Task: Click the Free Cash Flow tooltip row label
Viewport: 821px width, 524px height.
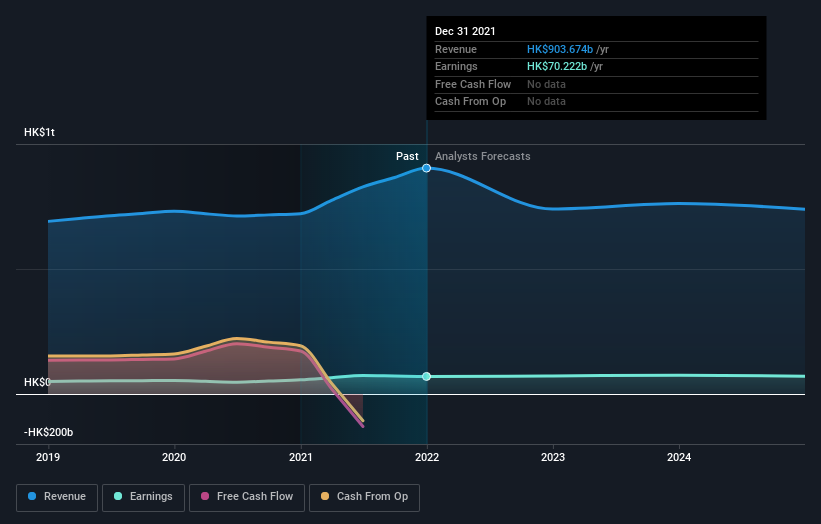Action: point(473,84)
